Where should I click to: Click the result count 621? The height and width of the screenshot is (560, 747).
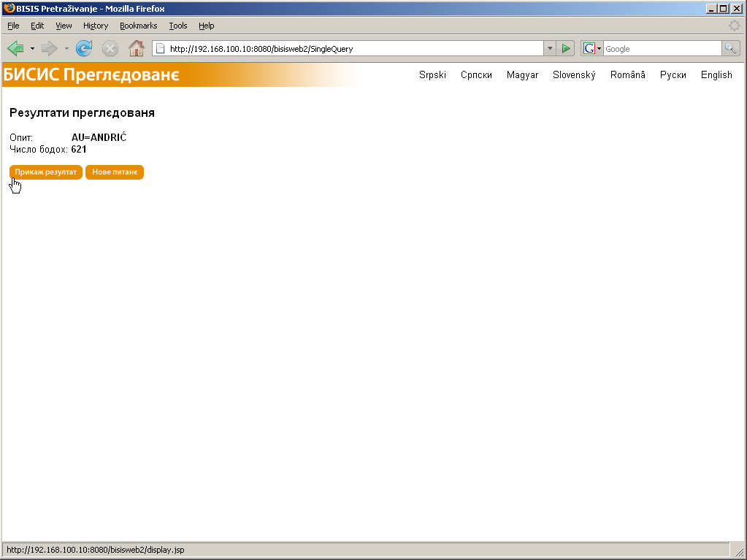(x=79, y=150)
